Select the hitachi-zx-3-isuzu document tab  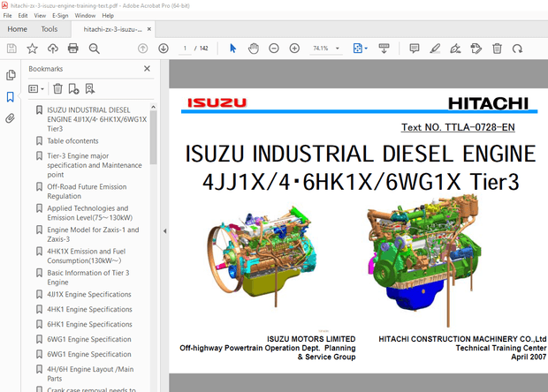tap(112, 29)
